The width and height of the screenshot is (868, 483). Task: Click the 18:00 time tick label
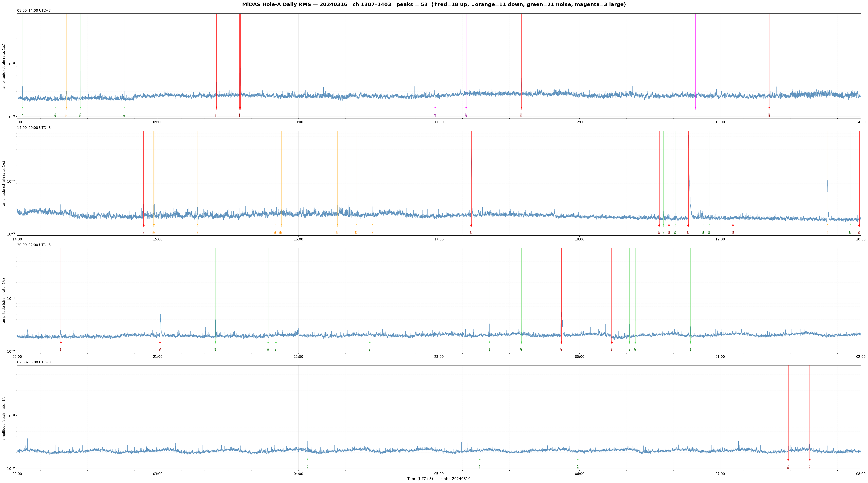pyautogui.click(x=580, y=239)
